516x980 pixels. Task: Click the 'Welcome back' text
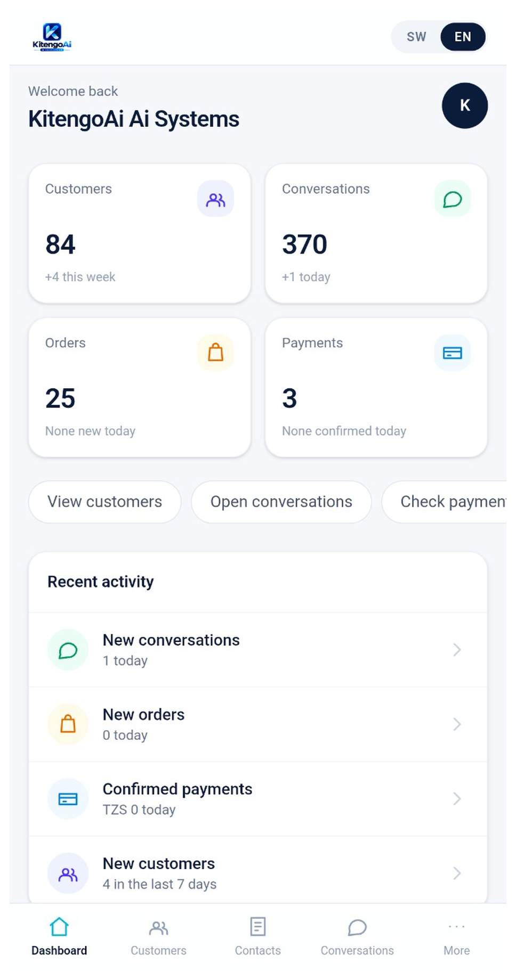tap(73, 91)
